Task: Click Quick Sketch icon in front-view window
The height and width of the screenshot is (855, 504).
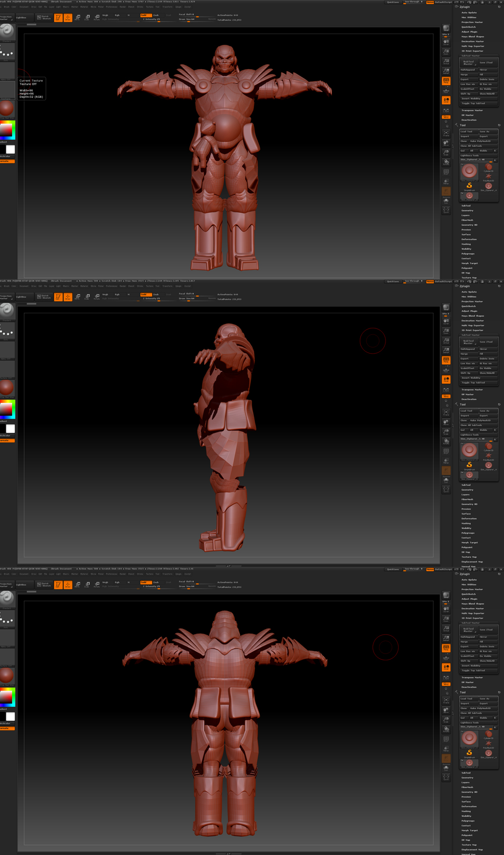Action: pyautogui.click(x=44, y=18)
